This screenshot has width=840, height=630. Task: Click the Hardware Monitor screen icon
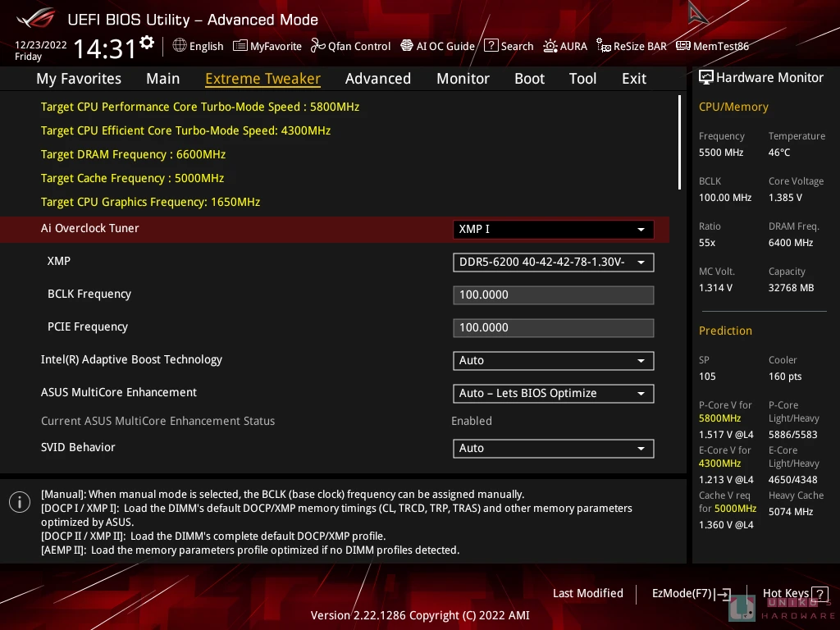[706, 78]
